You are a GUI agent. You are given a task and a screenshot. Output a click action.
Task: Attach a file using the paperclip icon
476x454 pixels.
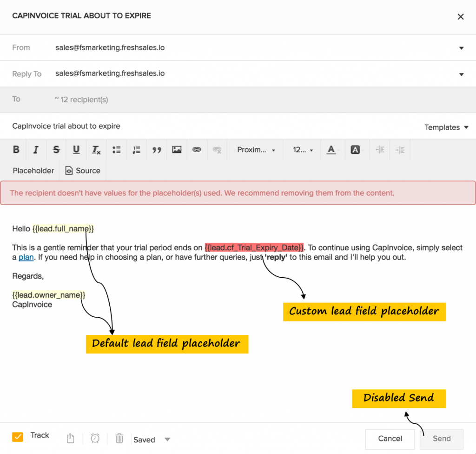click(x=70, y=438)
